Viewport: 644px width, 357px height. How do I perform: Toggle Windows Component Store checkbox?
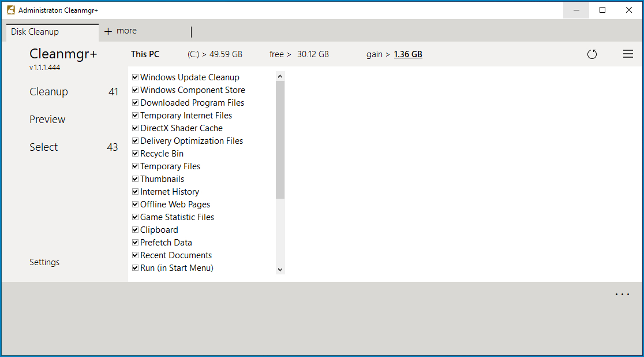point(135,90)
